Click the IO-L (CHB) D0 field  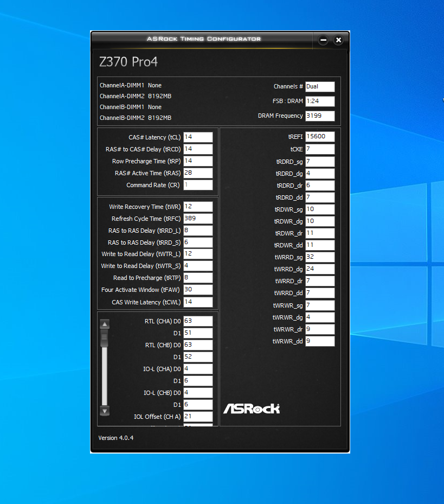[x=198, y=392]
